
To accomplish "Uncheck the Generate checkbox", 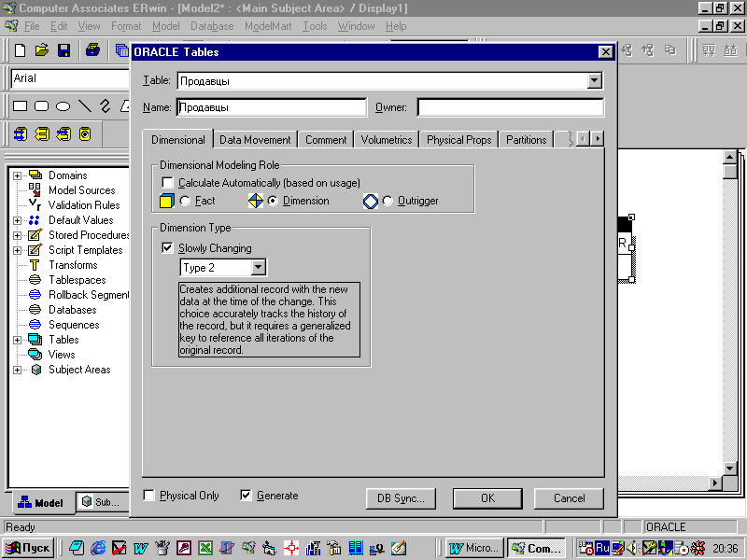I will point(246,496).
